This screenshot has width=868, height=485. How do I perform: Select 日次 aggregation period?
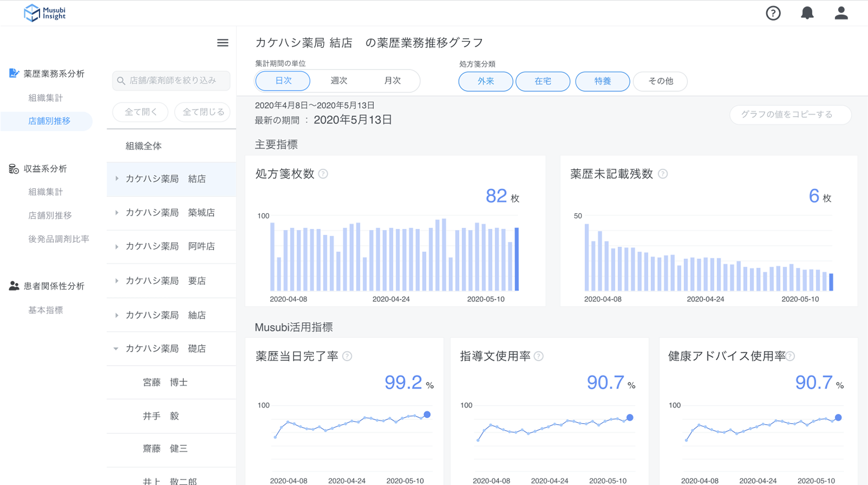tap(283, 81)
